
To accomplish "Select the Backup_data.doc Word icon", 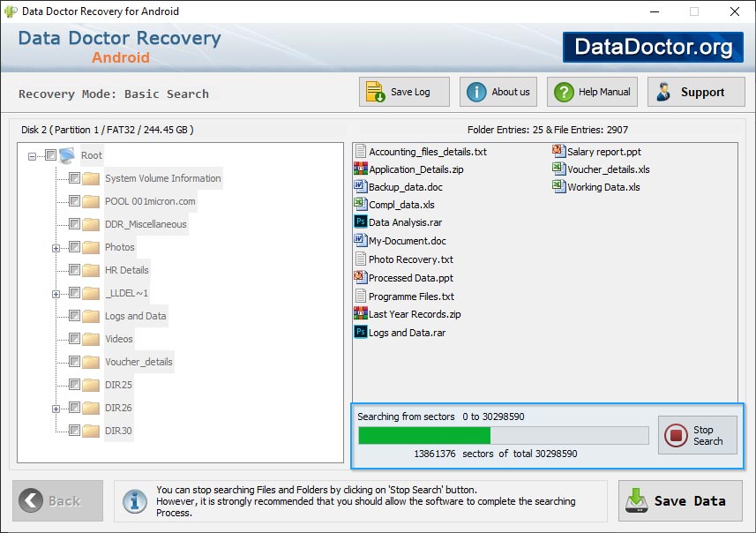I will click(x=361, y=186).
